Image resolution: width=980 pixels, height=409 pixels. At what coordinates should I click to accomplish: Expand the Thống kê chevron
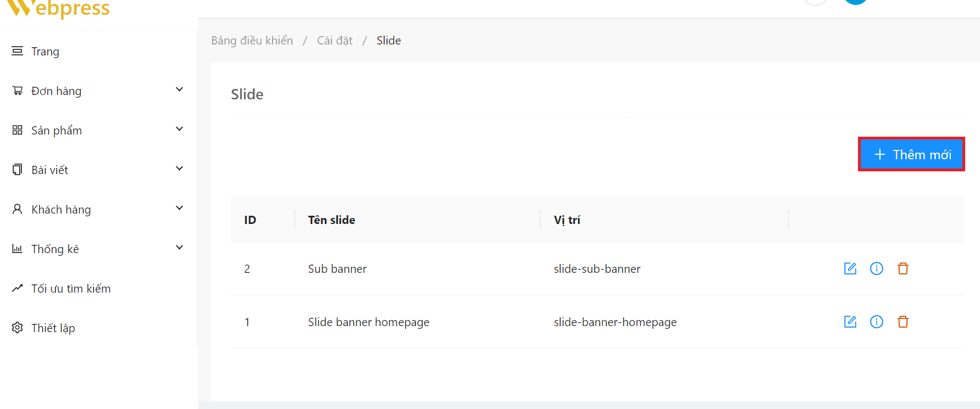(x=179, y=248)
